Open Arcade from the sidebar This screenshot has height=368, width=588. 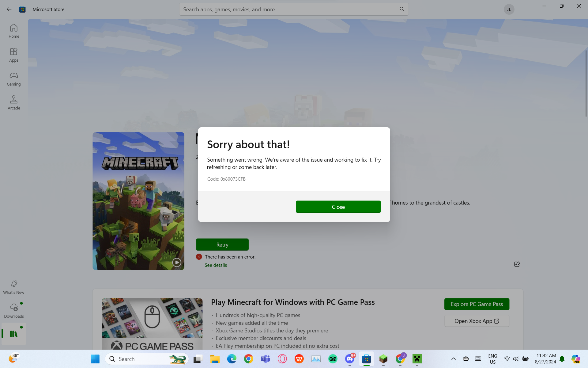(14, 103)
